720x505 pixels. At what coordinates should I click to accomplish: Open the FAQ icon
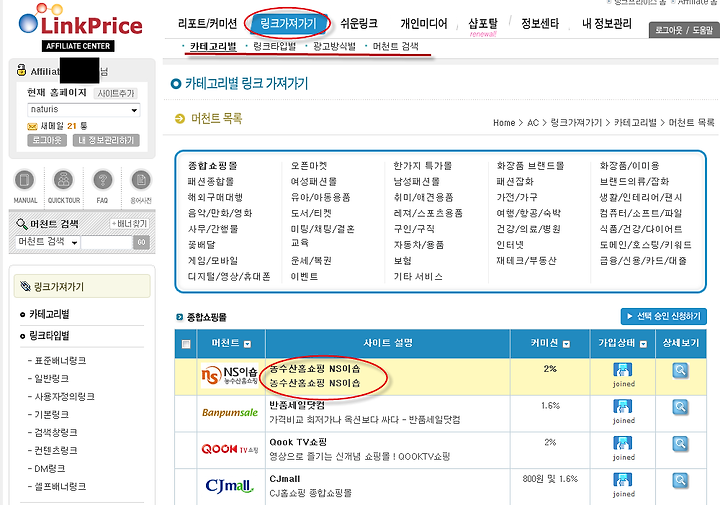coord(102,180)
